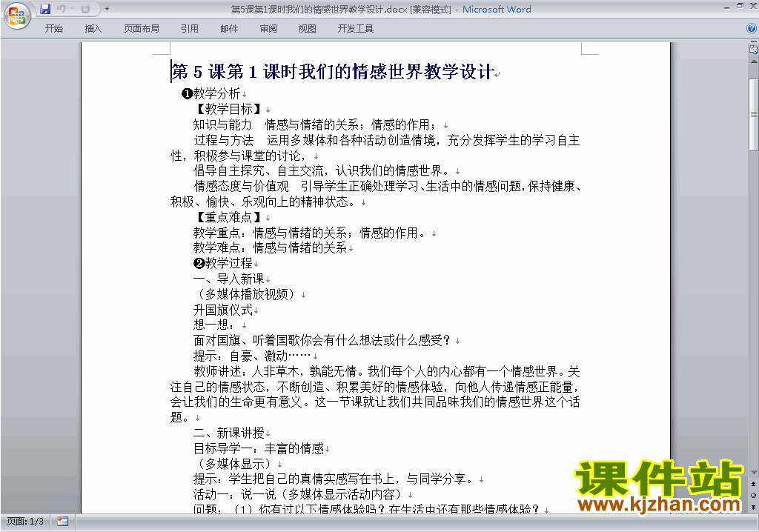
Task: Open the round Office button menu
Action: pos(17,16)
